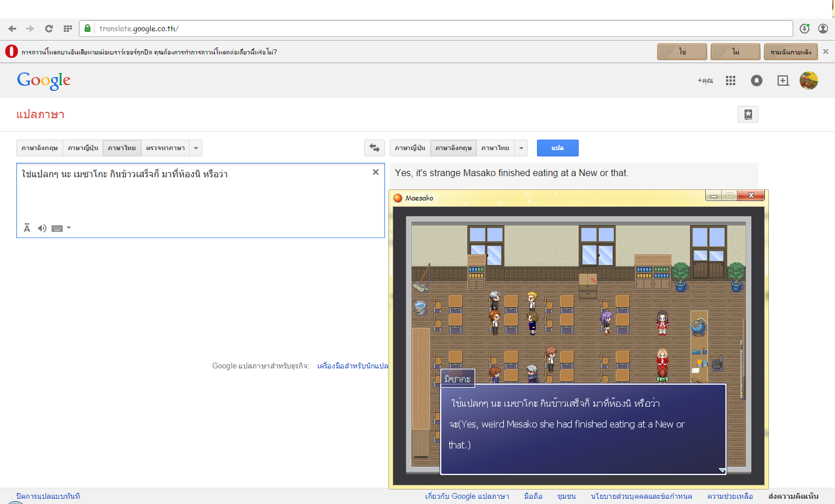835x504 pixels.
Task: Open the ชุมชน footer link
Action: [567, 496]
